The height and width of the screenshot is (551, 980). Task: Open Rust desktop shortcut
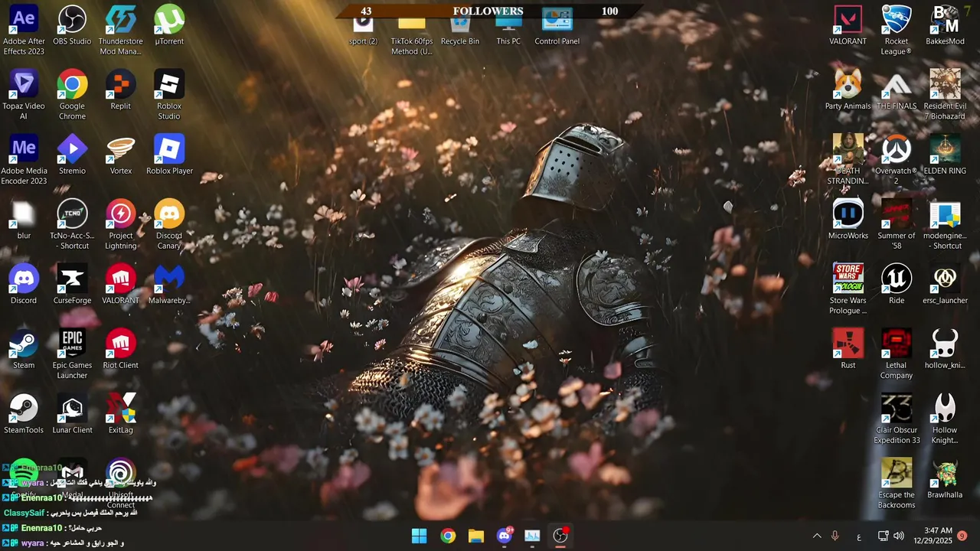(x=848, y=350)
